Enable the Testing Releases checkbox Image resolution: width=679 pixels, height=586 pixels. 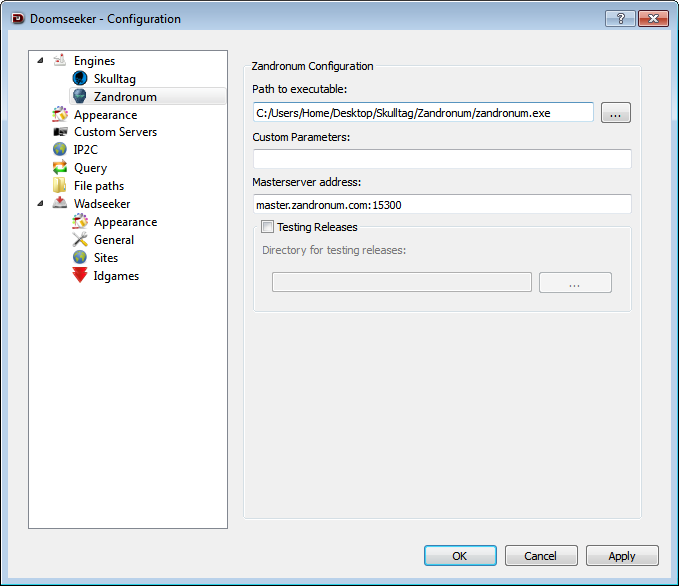(267, 227)
